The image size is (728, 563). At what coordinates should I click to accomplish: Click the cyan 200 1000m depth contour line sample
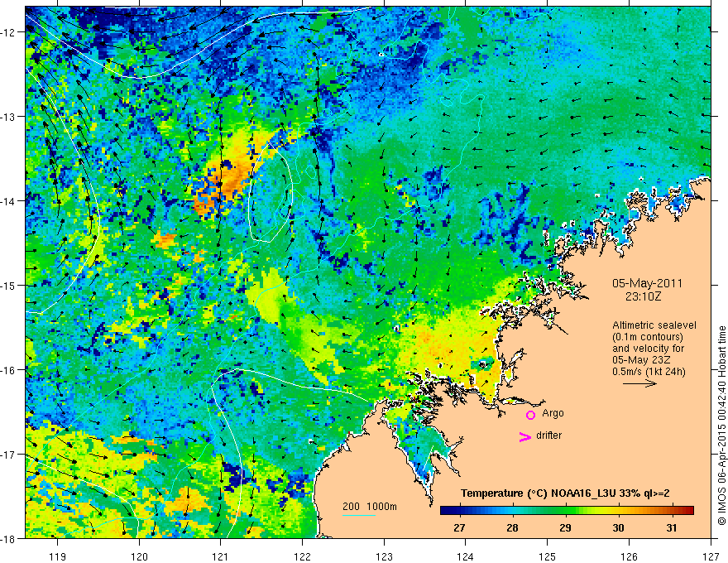tap(359, 515)
